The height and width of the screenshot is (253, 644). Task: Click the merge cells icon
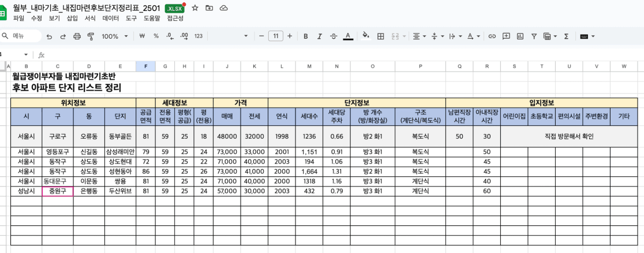(x=395, y=36)
